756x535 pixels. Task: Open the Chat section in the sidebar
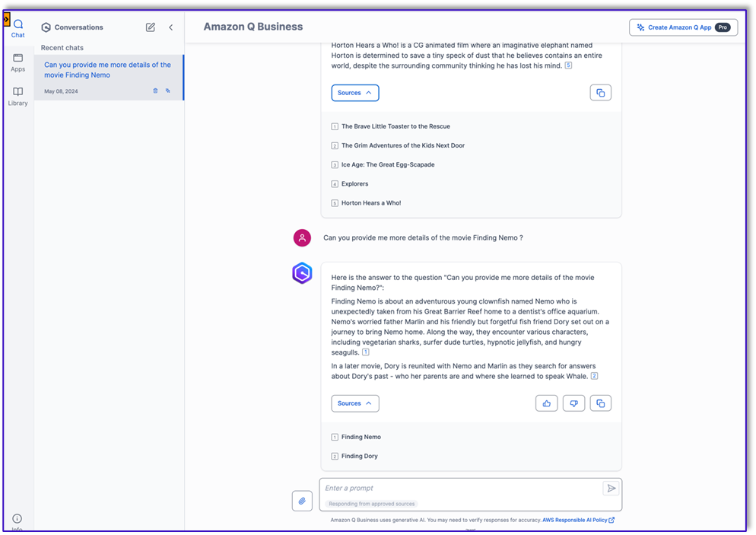point(17,28)
